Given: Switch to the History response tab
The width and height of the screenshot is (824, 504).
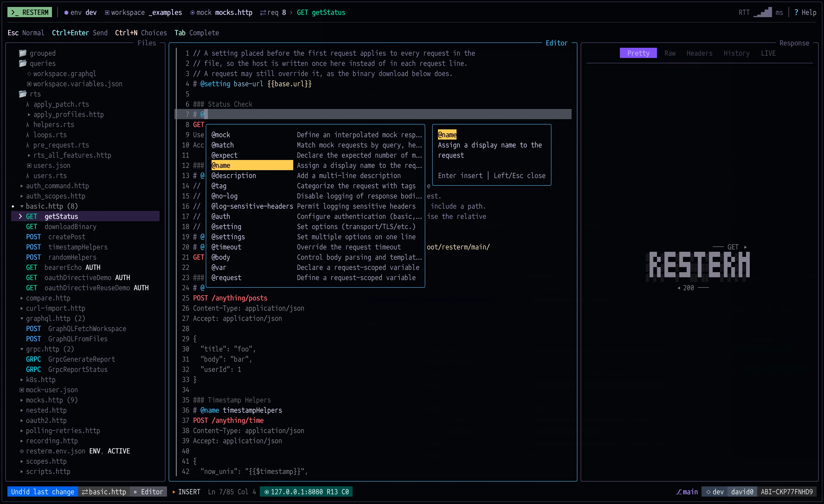Looking at the screenshot, I should point(736,53).
